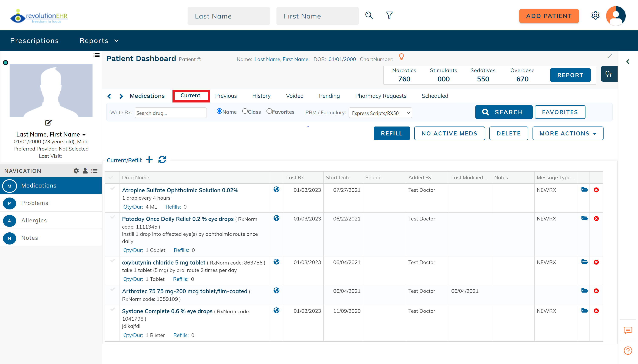The image size is (638, 364).
Task: Switch to the Previous medications tab
Action: click(x=226, y=96)
